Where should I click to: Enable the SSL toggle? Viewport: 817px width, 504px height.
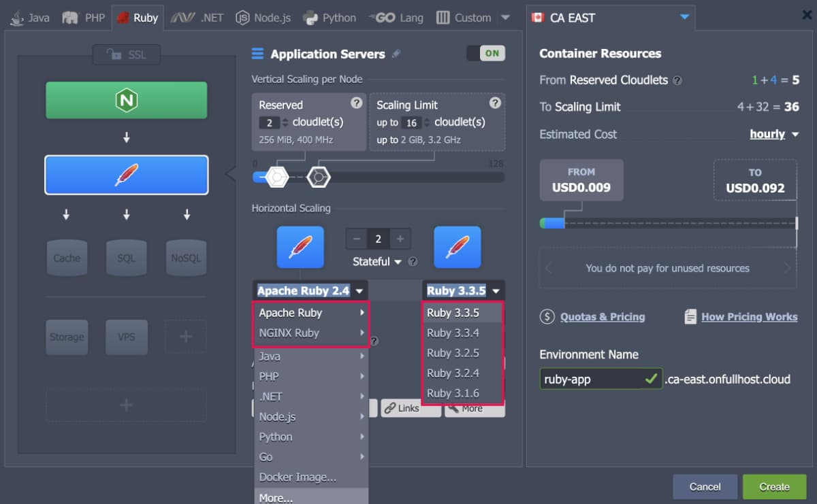(x=126, y=54)
